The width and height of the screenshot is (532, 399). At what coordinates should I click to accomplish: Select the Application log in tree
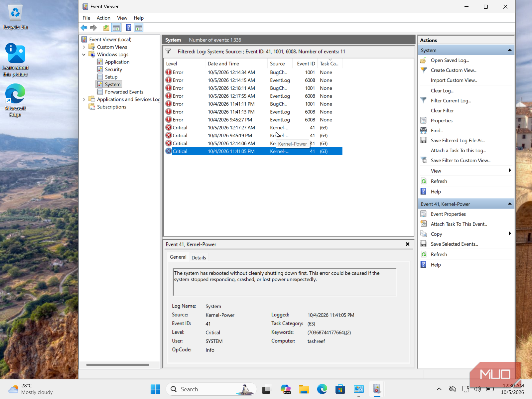117,62
